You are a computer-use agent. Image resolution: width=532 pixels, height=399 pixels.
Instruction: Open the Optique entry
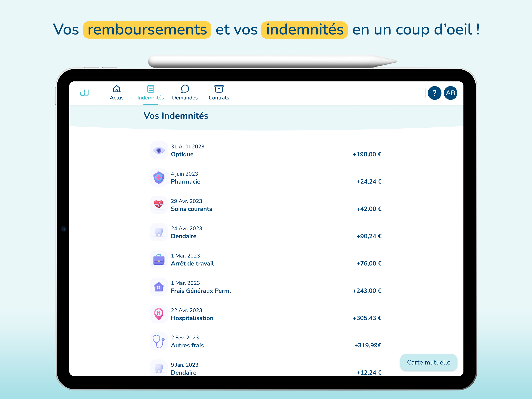pos(266,150)
